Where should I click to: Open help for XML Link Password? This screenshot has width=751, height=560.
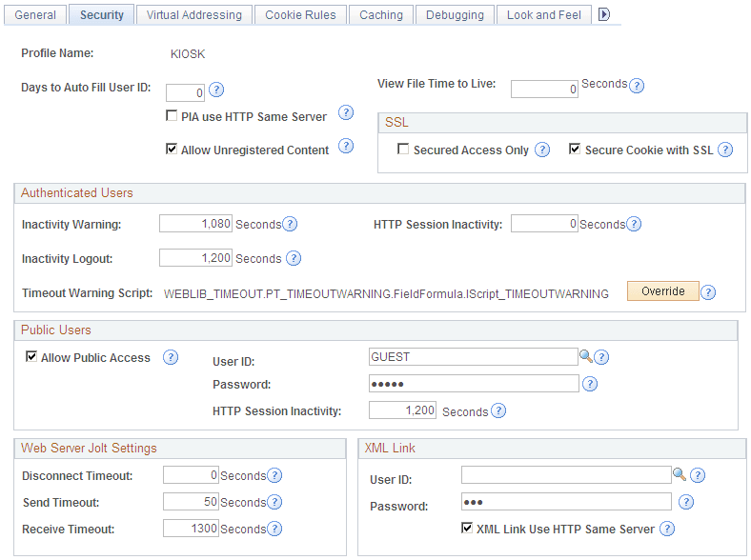[x=686, y=502]
